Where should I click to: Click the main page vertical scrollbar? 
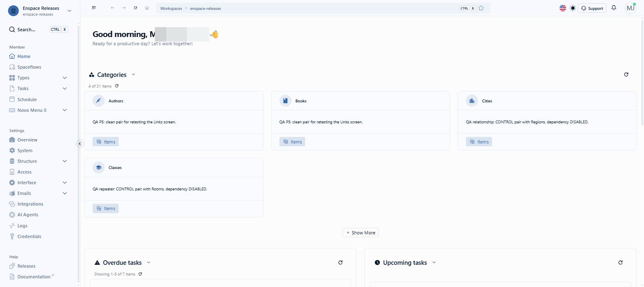(642, 72)
